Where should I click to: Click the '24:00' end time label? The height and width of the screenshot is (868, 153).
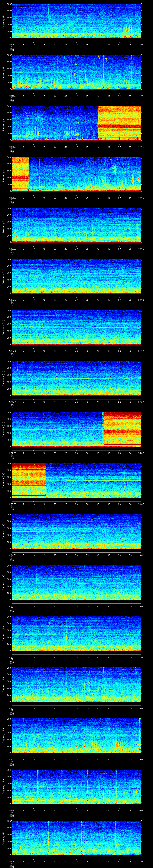coord(141,504)
